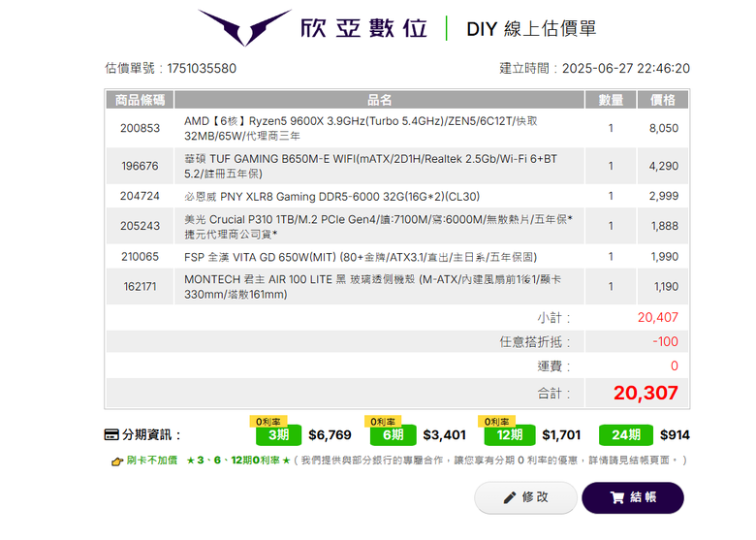Click the cart icon on the 結帳 button

(616, 497)
